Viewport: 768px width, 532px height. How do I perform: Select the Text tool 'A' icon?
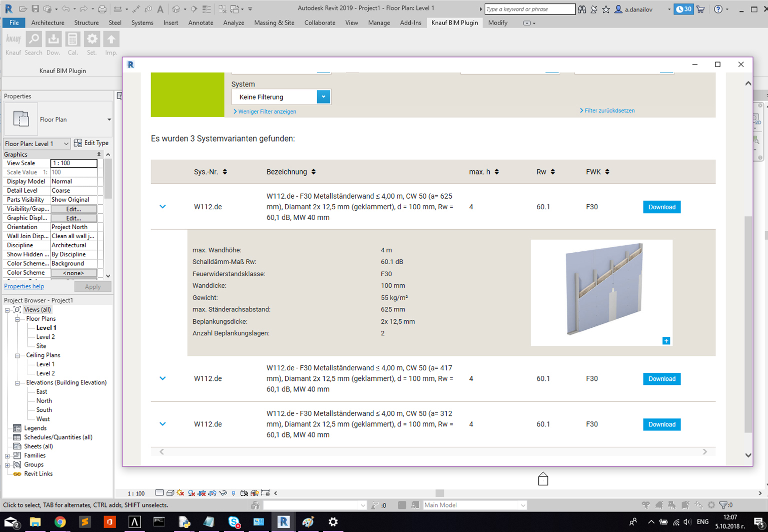click(160, 9)
